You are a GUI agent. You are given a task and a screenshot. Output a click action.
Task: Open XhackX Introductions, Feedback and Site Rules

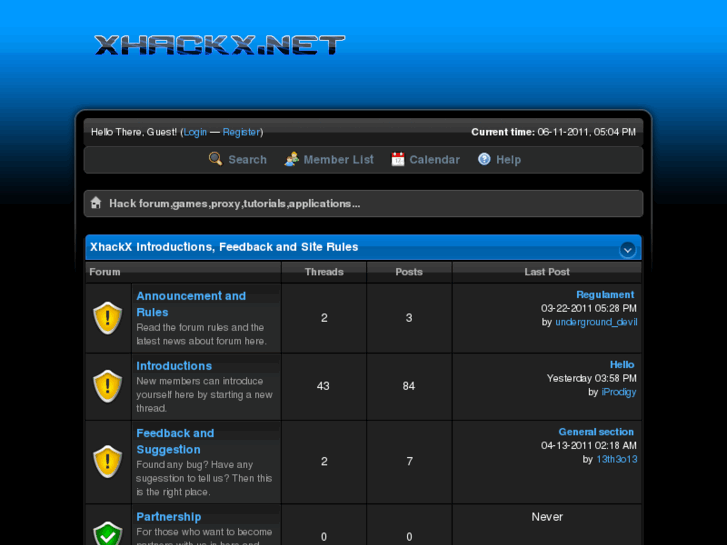click(224, 247)
